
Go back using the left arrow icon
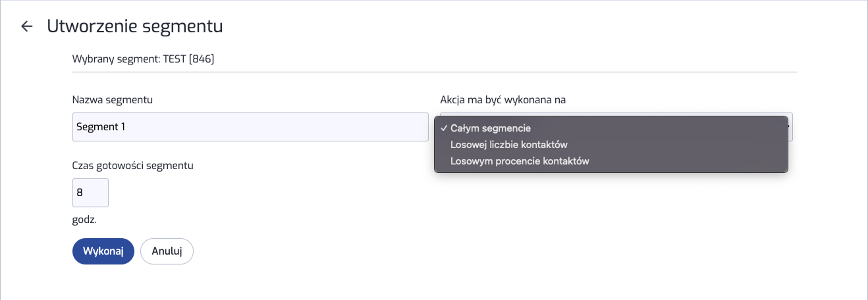(27, 26)
